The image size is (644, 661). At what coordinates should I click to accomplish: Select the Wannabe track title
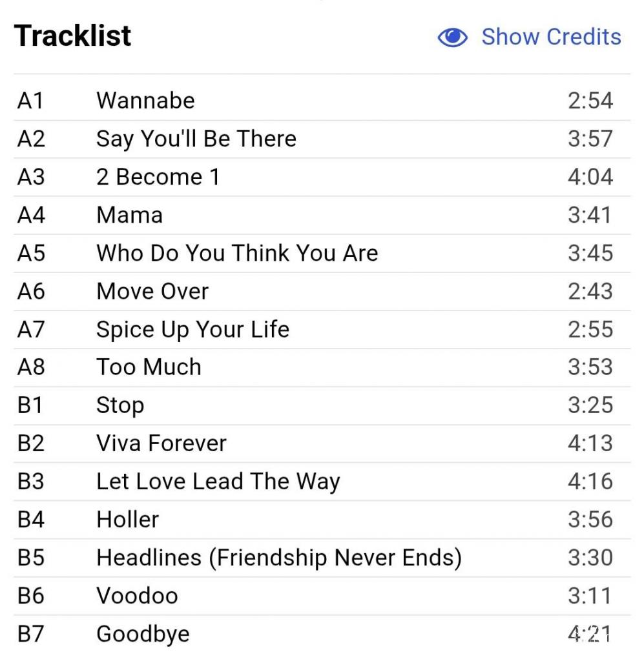(x=145, y=101)
